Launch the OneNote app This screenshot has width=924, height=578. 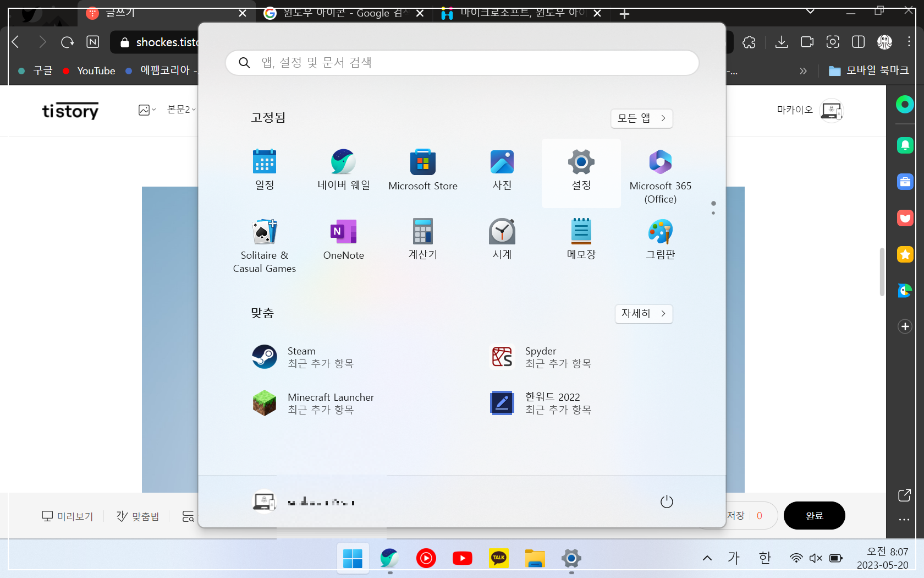pyautogui.click(x=344, y=239)
